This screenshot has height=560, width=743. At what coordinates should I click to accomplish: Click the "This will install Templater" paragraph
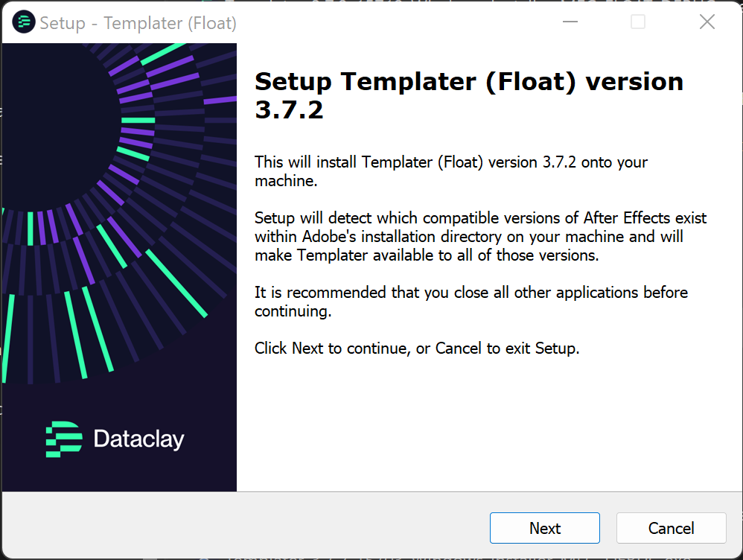(450, 171)
